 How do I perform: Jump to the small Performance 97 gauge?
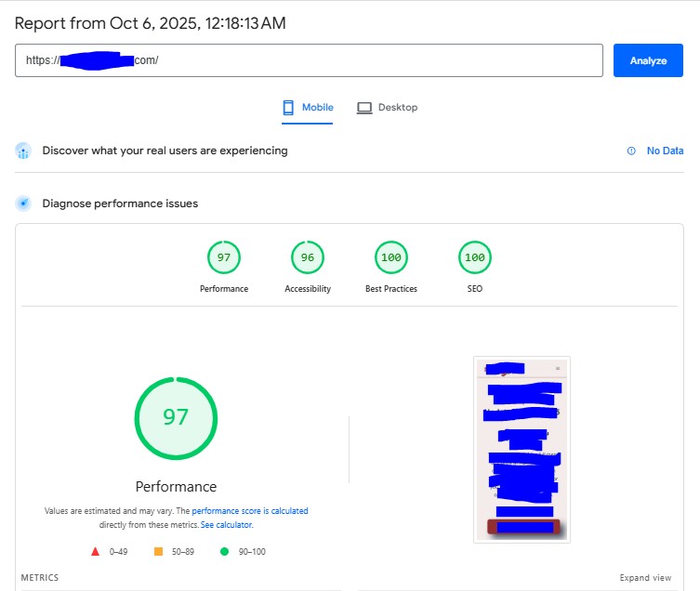click(x=224, y=257)
